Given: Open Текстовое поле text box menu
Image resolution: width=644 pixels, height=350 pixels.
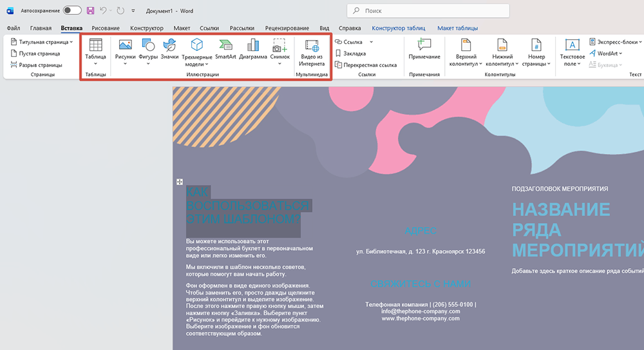Looking at the screenshot, I should pyautogui.click(x=572, y=53).
